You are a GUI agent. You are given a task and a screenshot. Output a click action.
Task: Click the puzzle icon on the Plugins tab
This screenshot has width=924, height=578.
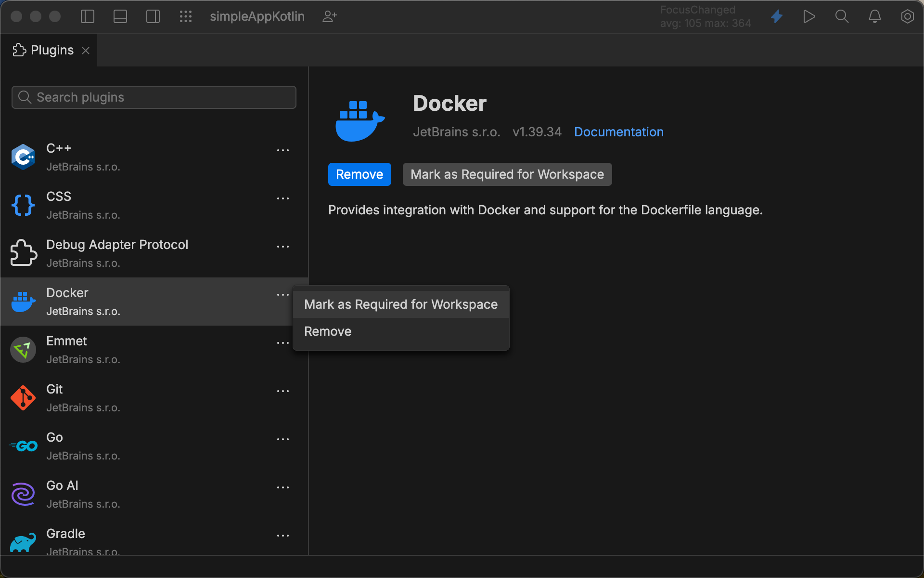(x=18, y=50)
